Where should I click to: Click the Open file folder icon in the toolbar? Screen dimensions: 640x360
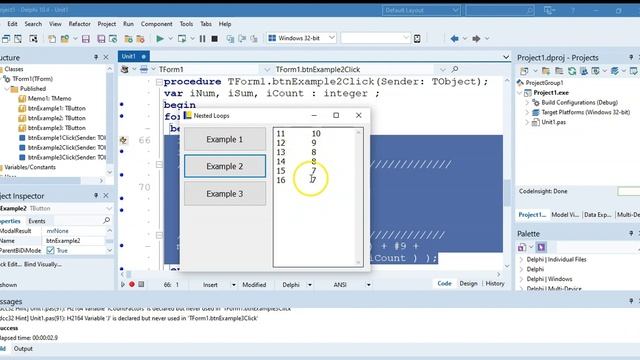[64, 39]
